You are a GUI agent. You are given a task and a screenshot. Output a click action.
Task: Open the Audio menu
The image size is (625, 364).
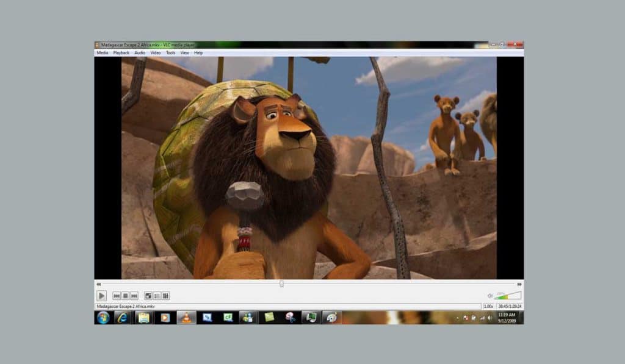click(140, 52)
